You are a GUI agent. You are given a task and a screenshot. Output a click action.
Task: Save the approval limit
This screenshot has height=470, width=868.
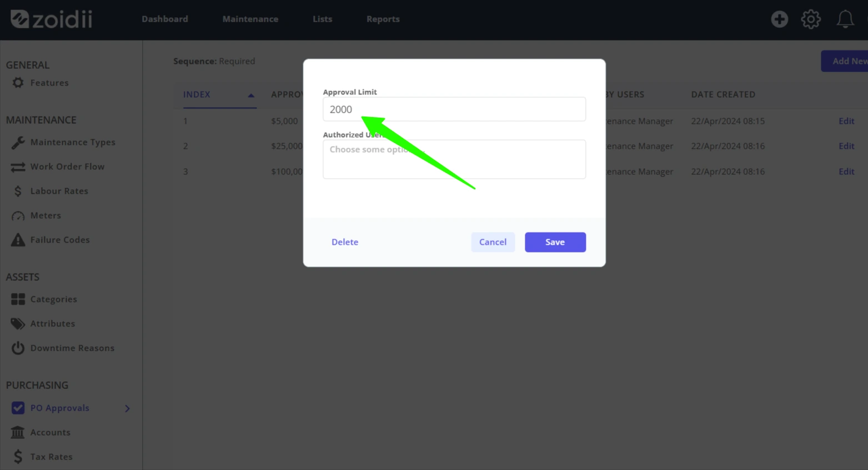click(555, 242)
